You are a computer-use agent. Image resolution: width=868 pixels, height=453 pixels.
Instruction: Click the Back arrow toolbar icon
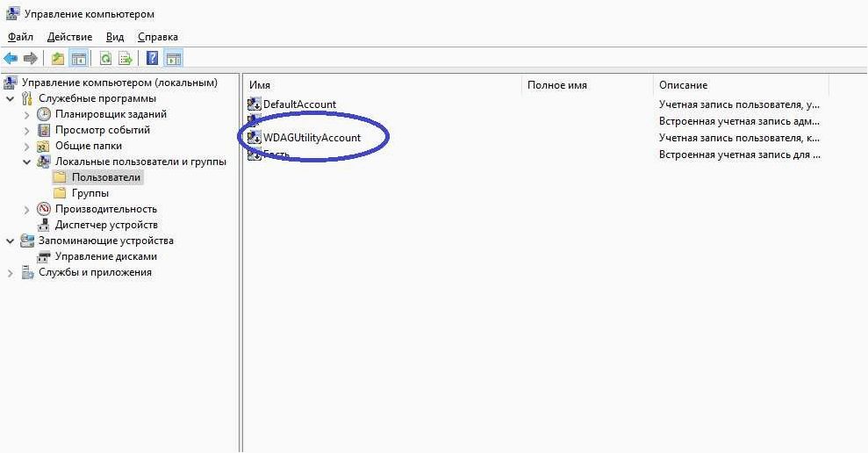tap(11, 58)
